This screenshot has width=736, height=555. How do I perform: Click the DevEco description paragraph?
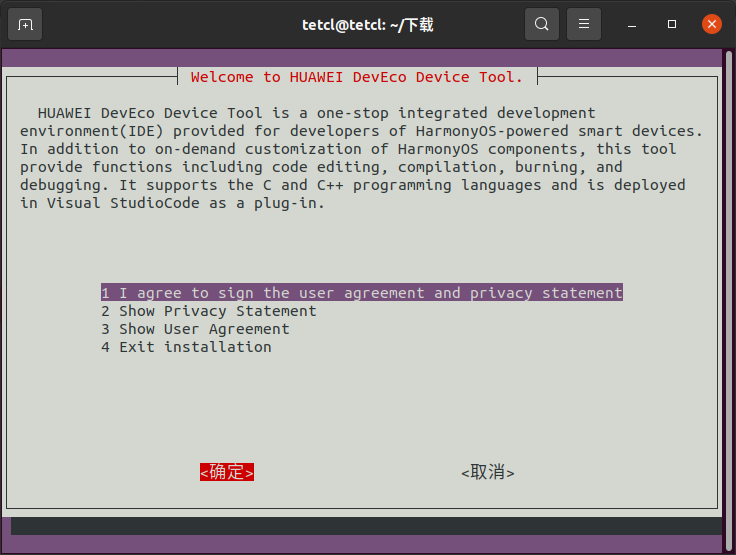click(360, 158)
